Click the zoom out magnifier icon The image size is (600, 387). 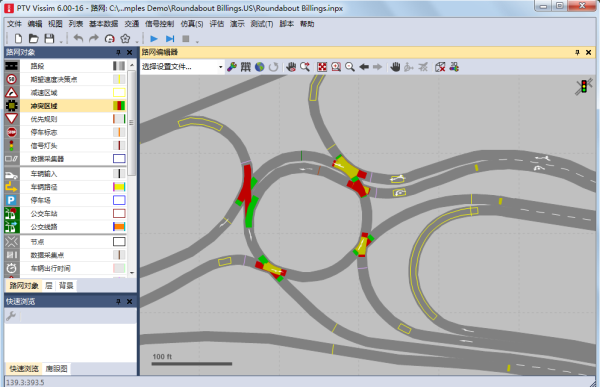[349, 67]
